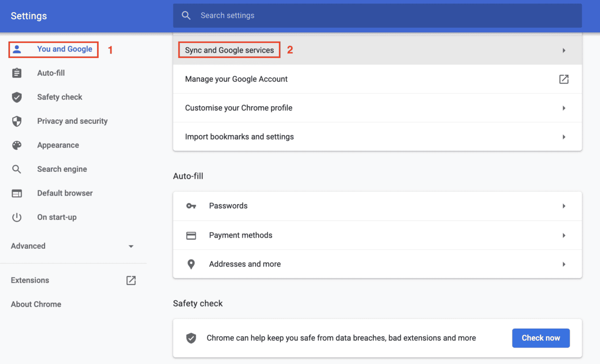Click the Chrome can help keep you safe text
This screenshot has width=600, height=364.
pos(341,338)
